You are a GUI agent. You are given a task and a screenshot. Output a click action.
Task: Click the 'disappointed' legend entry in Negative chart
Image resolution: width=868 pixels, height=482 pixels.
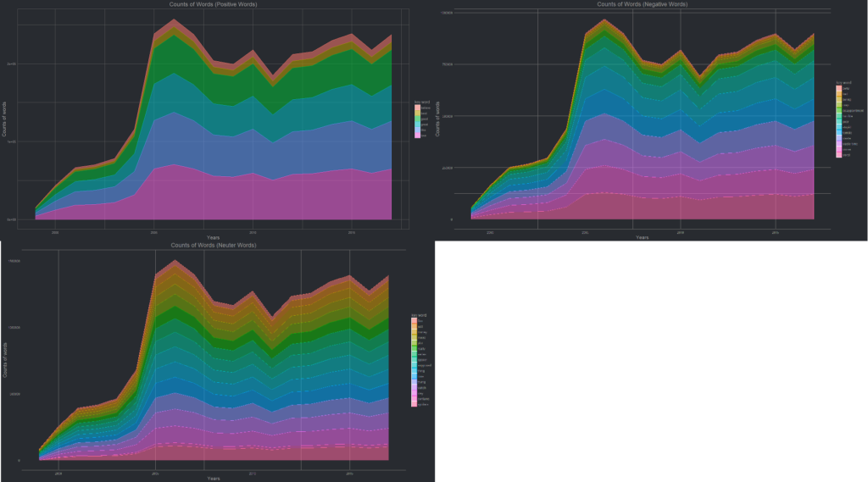[852, 110]
